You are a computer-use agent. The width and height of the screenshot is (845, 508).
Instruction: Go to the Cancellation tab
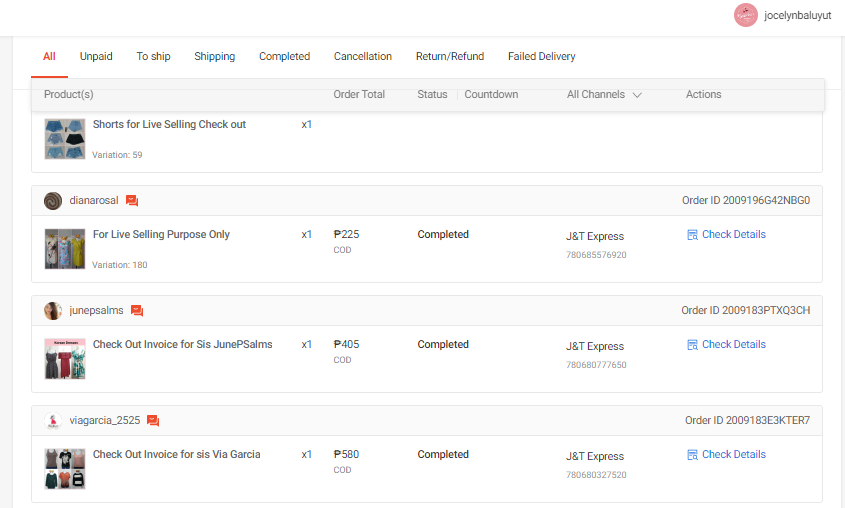363,57
